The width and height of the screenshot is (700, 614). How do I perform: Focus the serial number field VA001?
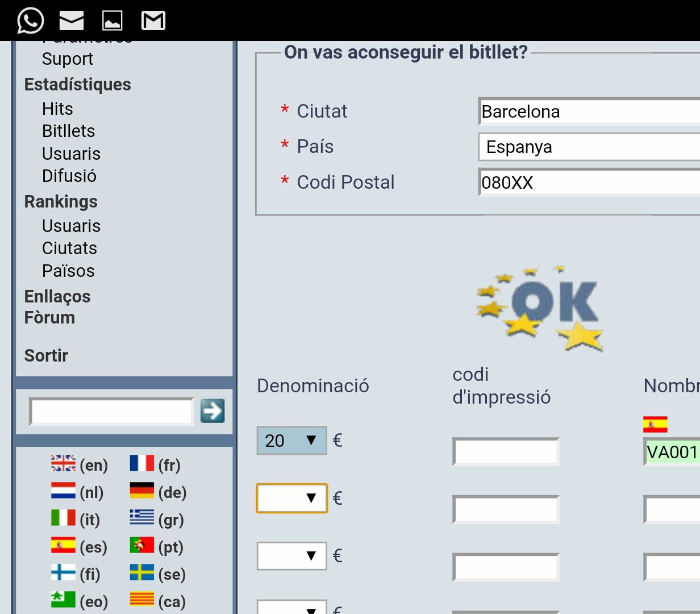point(672,452)
